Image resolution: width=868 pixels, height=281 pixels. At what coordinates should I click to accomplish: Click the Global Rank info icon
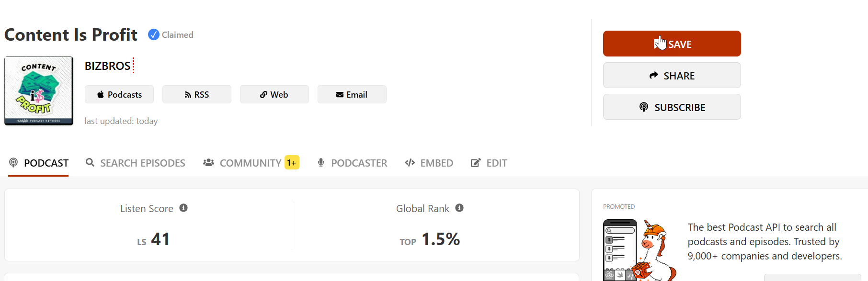pos(459,208)
